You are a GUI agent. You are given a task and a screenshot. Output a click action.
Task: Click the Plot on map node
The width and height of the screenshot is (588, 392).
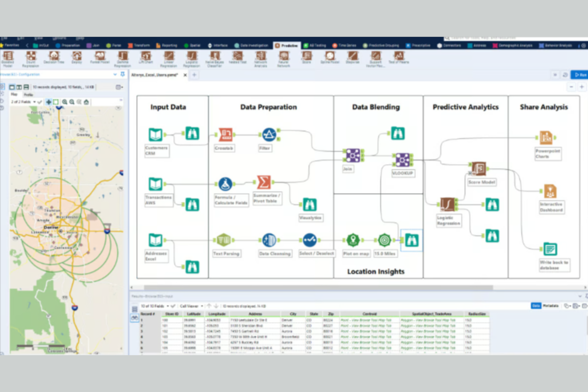point(353,240)
